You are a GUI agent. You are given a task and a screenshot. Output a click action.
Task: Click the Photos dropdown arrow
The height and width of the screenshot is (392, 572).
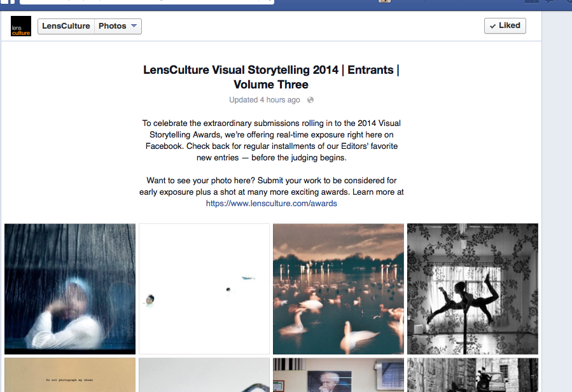[134, 26]
